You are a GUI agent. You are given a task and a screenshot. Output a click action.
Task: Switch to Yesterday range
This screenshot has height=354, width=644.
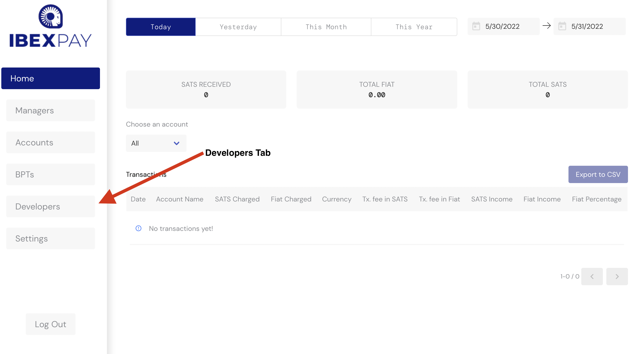click(238, 27)
